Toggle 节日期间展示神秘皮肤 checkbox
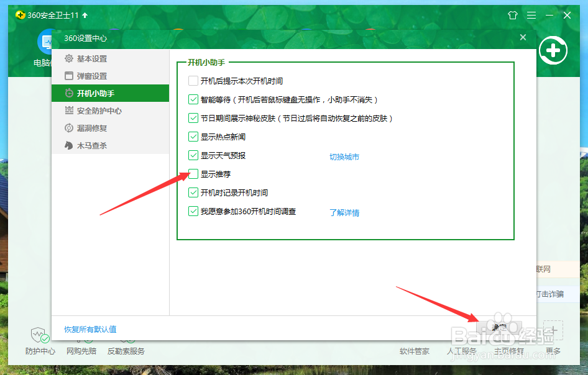The height and width of the screenshot is (375, 588). pyautogui.click(x=193, y=118)
